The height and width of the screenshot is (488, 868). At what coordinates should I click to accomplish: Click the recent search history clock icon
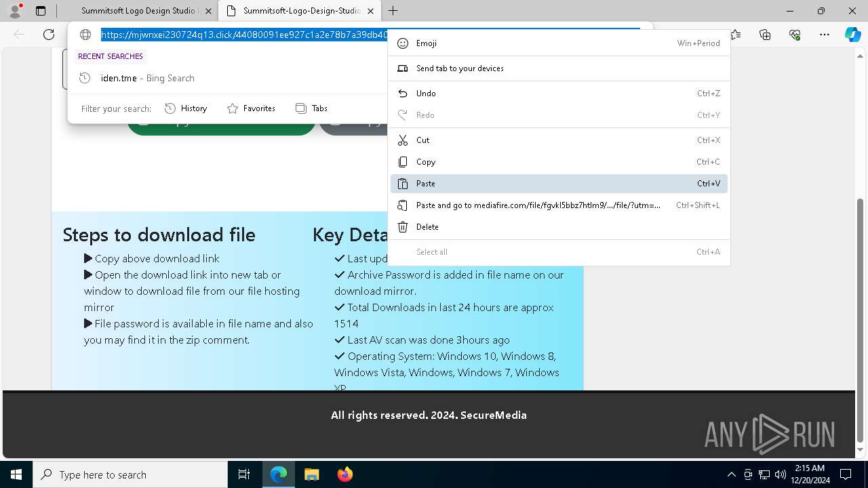(x=85, y=78)
